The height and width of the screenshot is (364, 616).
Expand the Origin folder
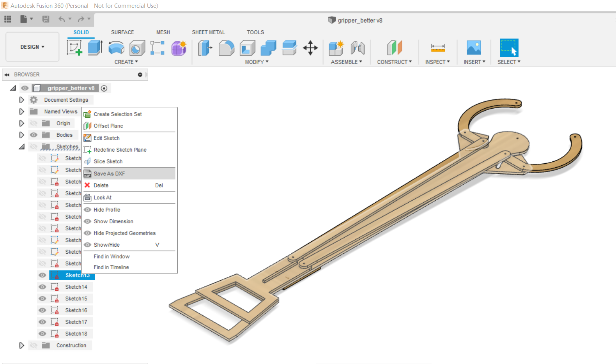21,123
